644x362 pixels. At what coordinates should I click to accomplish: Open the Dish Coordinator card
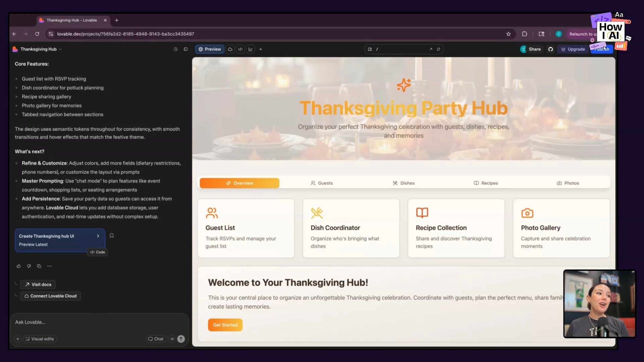351,228
